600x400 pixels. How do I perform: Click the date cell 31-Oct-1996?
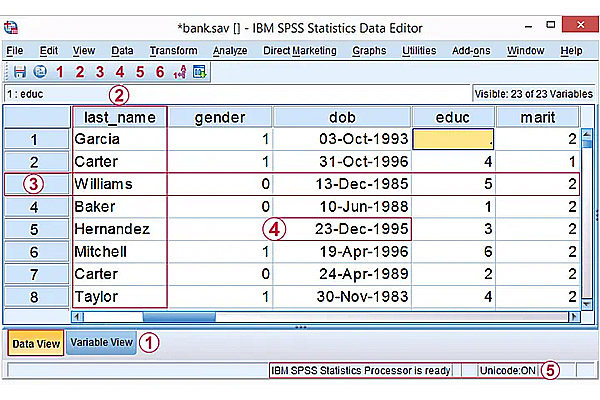point(342,162)
